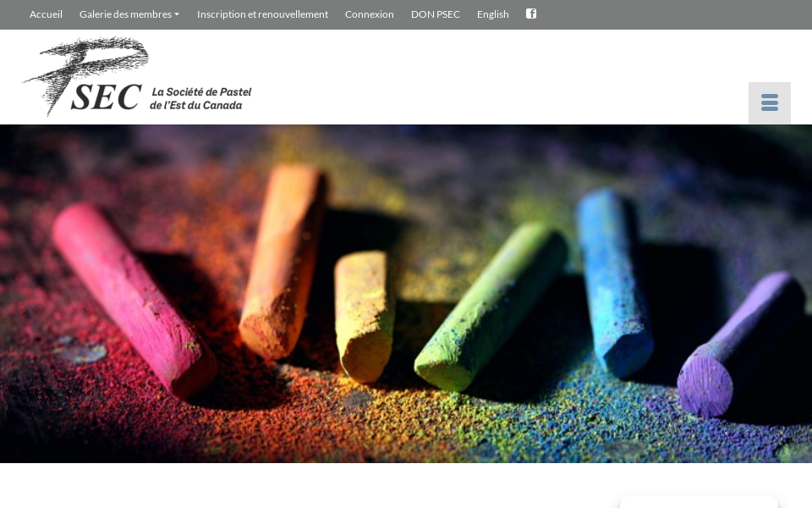Select the DON PSEC link
Viewport: 812px width, 508px height.
[435, 14]
